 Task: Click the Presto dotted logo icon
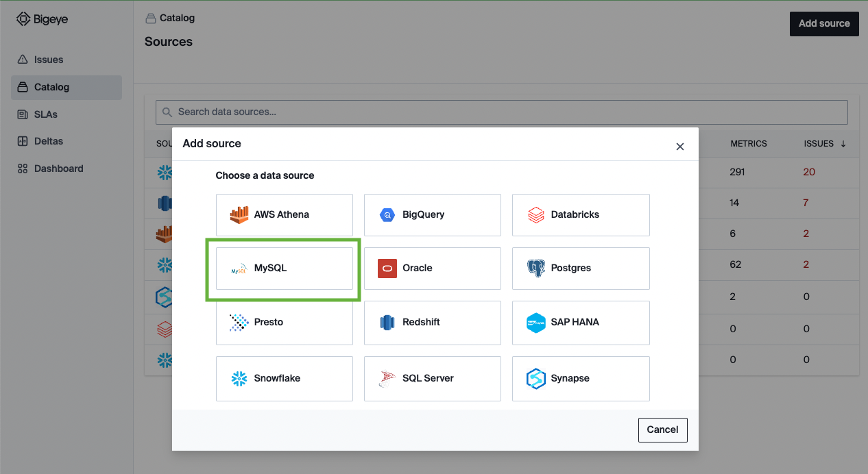(239, 322)
